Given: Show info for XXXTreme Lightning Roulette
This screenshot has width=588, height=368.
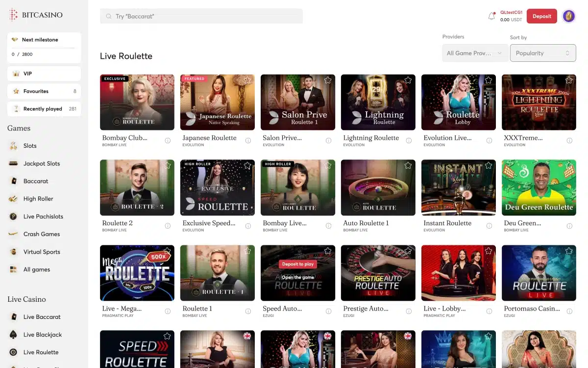Looking at the screenshot, I should tap(569, 141).
